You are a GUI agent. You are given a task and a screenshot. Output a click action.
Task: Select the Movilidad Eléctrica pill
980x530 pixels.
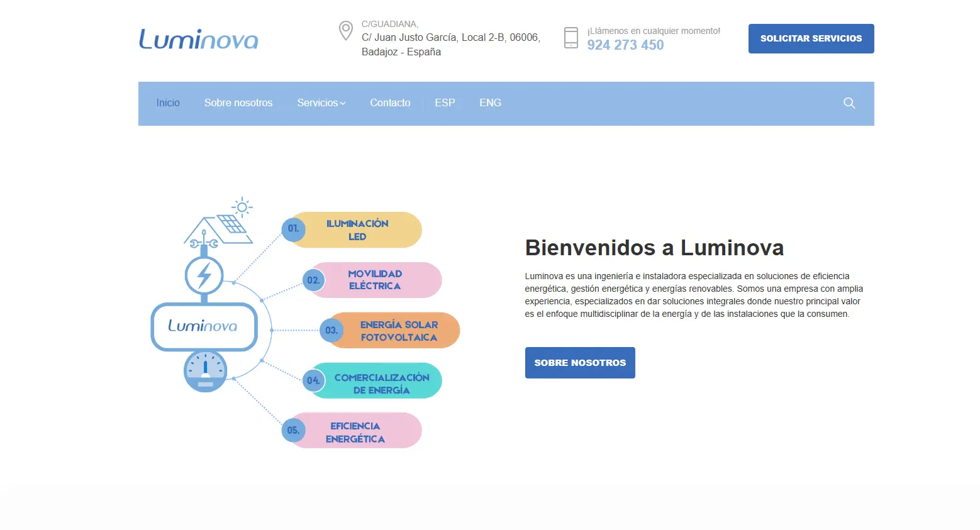point(376,280)
